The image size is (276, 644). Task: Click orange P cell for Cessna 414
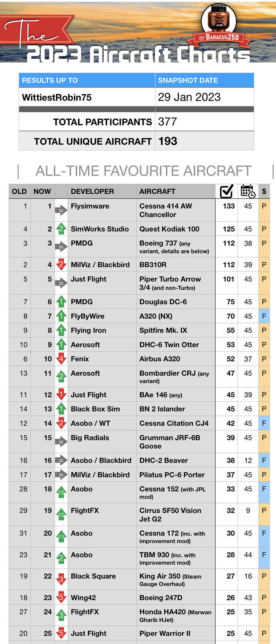[x=264, y=210]
